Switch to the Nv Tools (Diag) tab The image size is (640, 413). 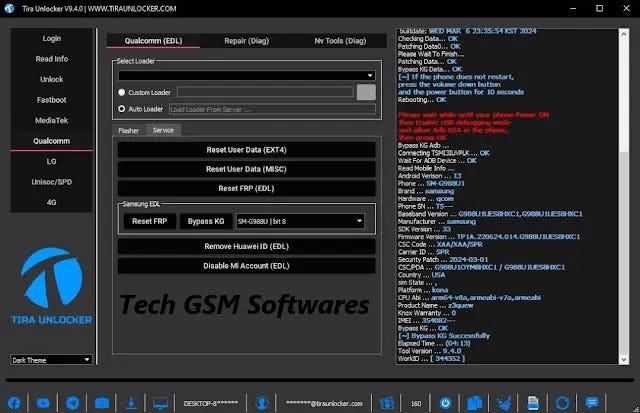pos(340,41)
